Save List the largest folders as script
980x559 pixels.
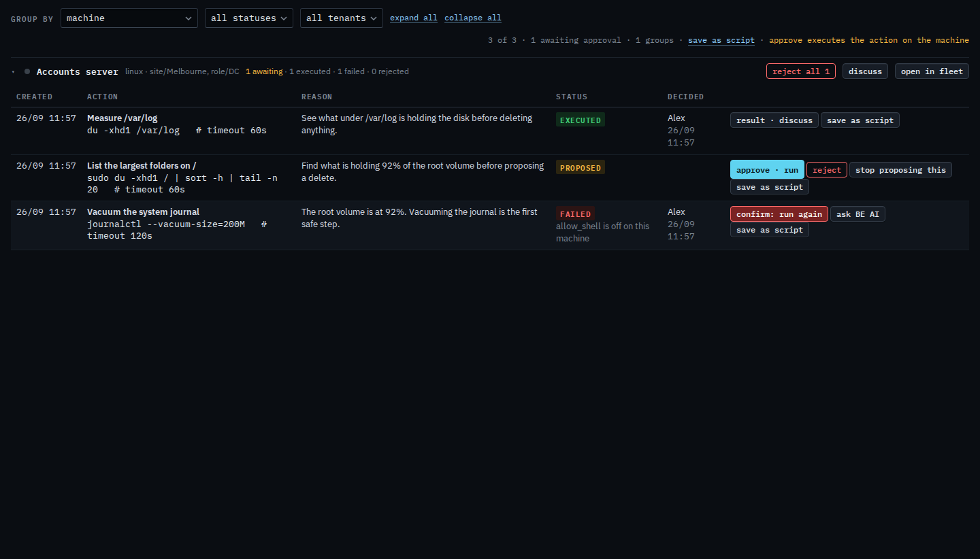tap(770, 187)
